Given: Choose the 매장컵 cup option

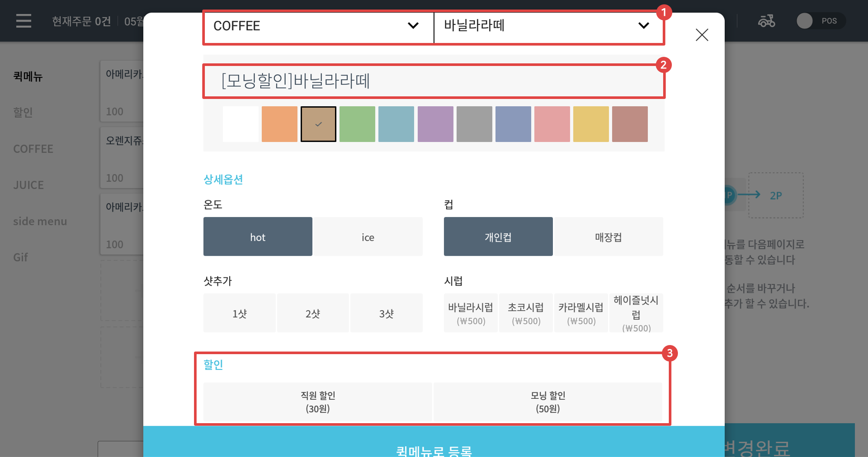Looking at the screenshot, I should point(608,237).
